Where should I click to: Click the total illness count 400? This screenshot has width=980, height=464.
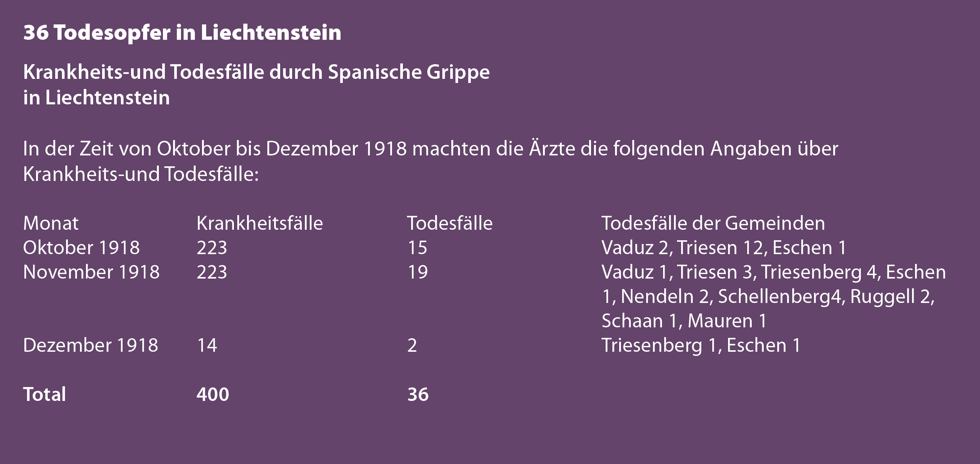[x=213, y=395]
